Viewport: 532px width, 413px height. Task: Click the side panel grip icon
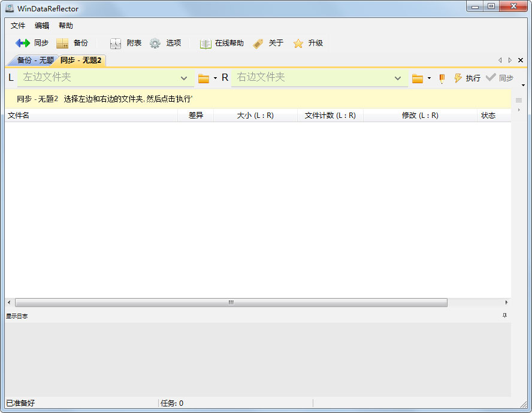coord(519,100)
